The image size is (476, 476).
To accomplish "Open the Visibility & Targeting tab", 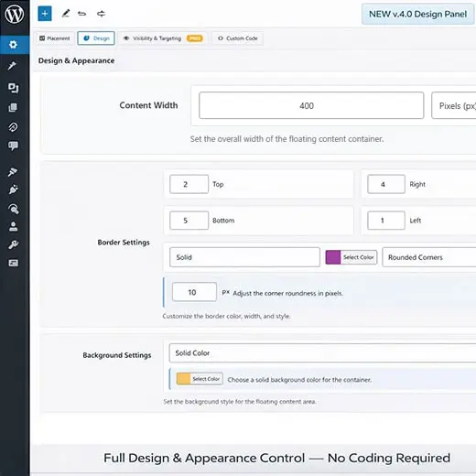I will point(163,38).
